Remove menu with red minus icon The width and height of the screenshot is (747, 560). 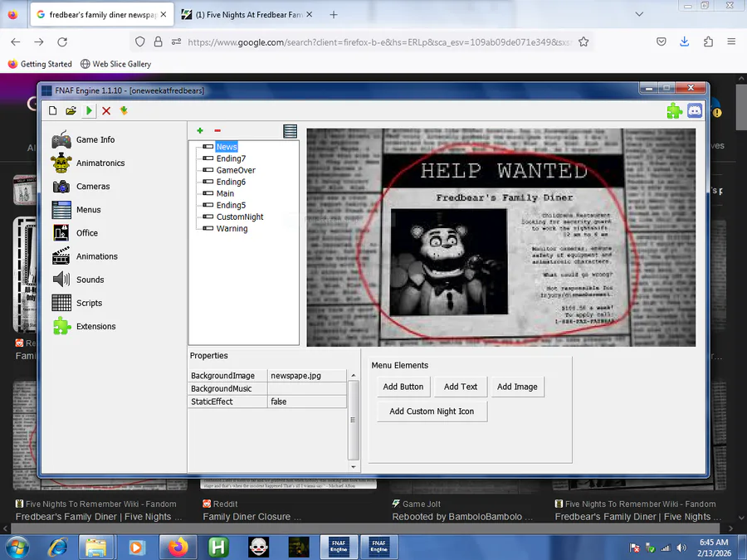tap(217, 130)
